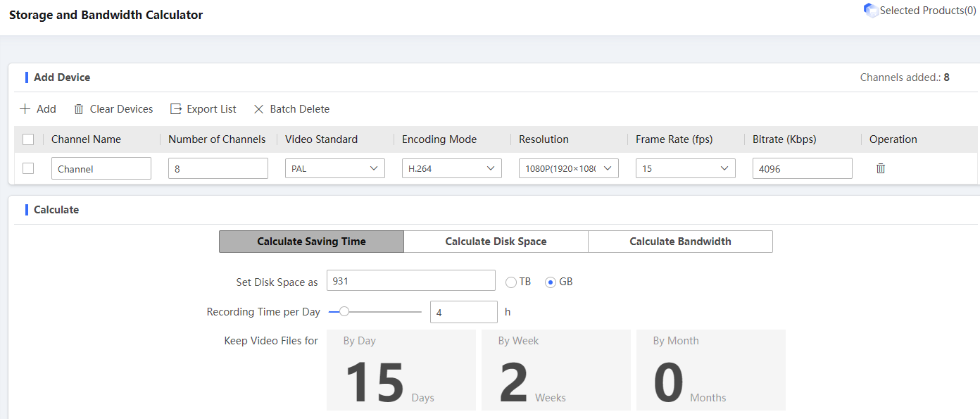The height and width of the screenshot is (419, 980).
Task: Open the Video Standard PAL dropdown
Action: (x=334, y=168)
